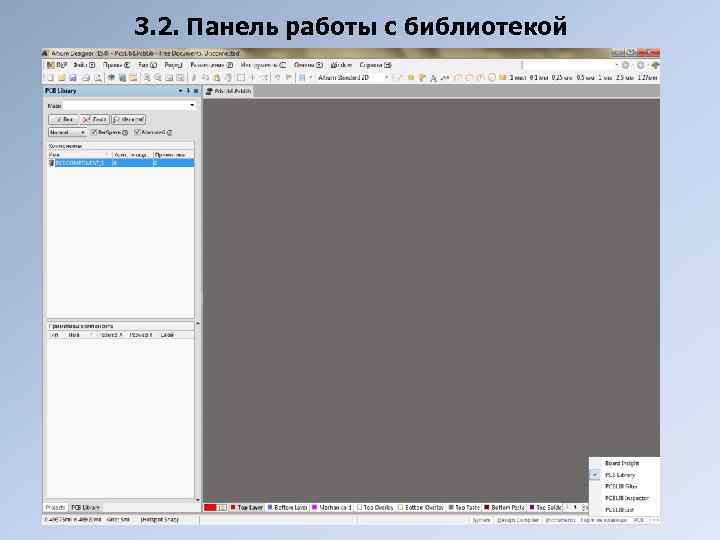Click the Print Preview icon

click(x=97, y=78)
